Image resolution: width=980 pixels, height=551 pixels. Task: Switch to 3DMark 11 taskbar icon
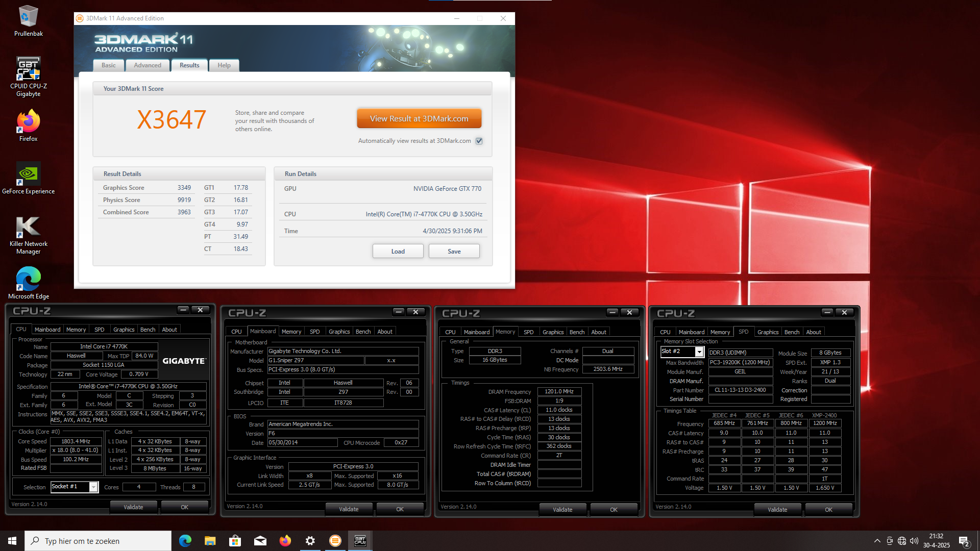(x=335, y=541)
